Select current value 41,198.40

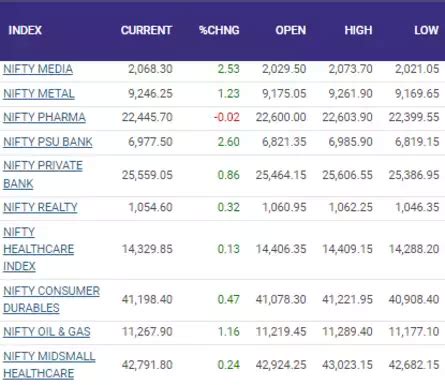pyautogui.click(x=147, y=299)
